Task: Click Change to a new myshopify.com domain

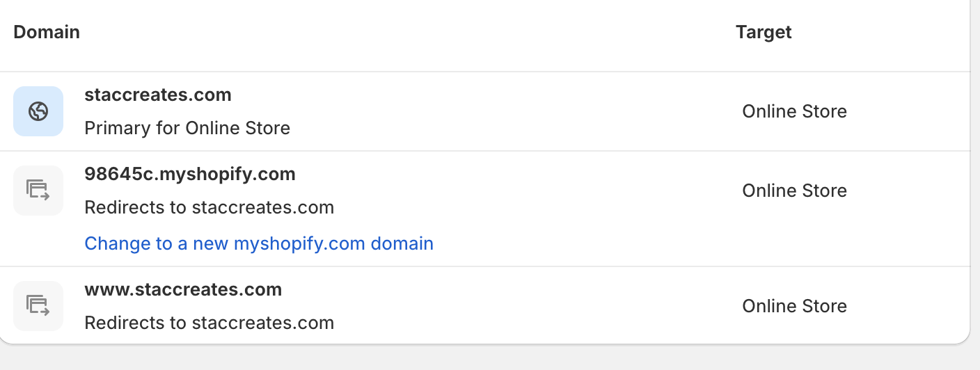Action: tap(259, 243)
